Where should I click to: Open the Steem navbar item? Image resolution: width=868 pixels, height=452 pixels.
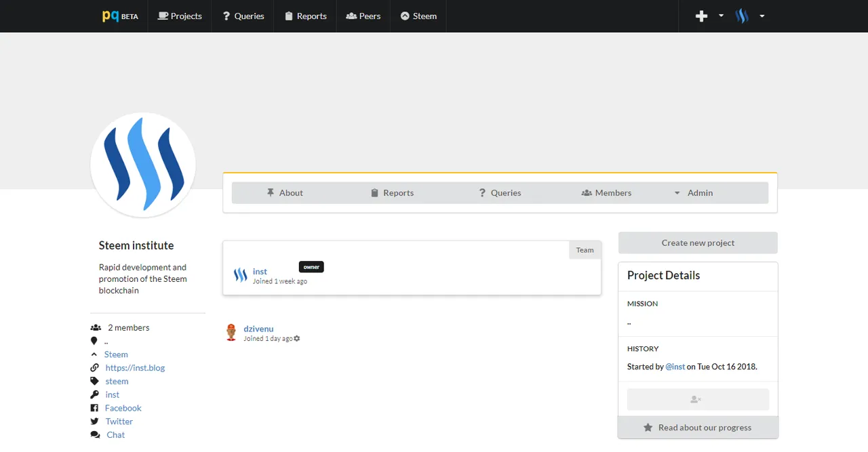pos(418,16)
